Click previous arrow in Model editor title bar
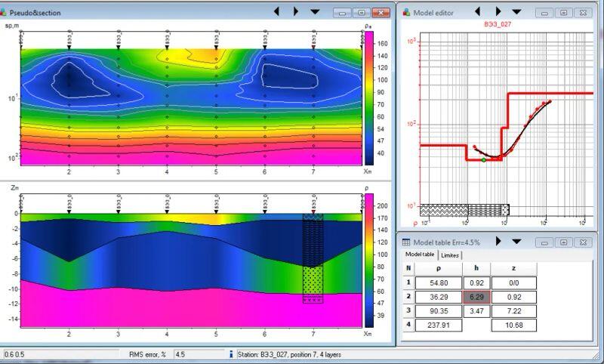Viewport: 604px width, 364px height. (478, 12)
